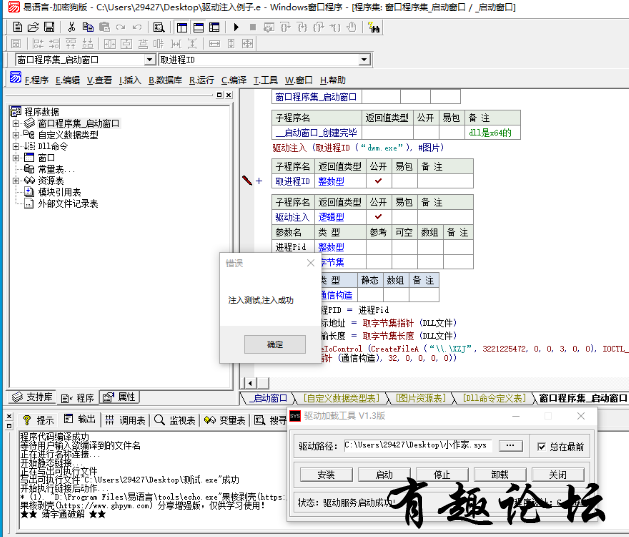Select 模块引用表 in the program tree
The image size is (629, 537).
point(59,192)
